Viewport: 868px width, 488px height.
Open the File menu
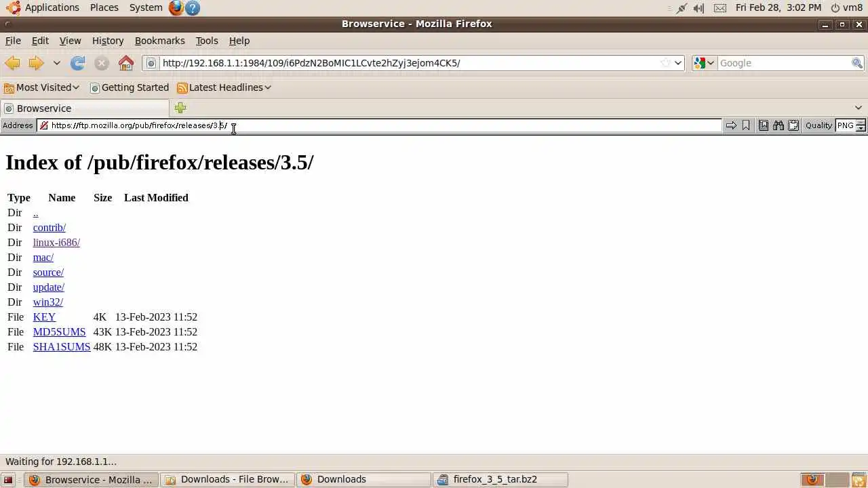click(13, 41)
